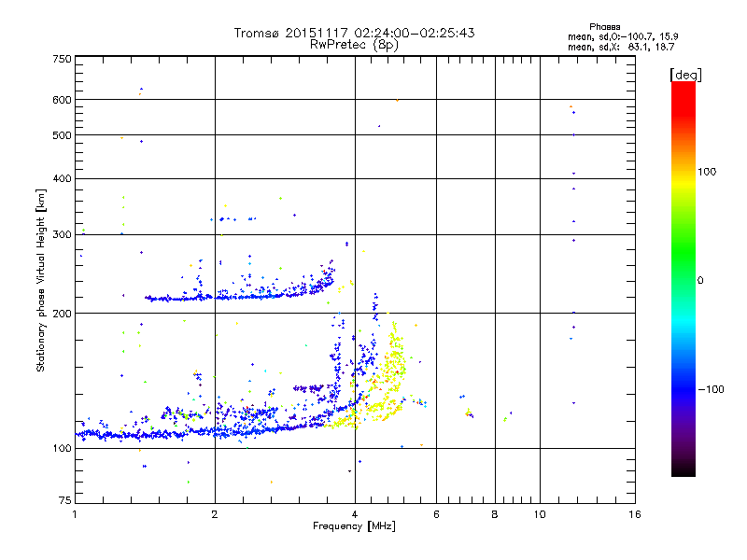
Task: Click the '500' height axis label
Action: click(x=62, y=135)
